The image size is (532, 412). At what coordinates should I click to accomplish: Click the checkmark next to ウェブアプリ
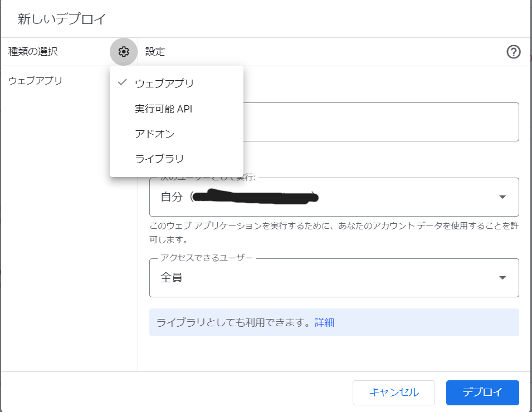point(122,82)
